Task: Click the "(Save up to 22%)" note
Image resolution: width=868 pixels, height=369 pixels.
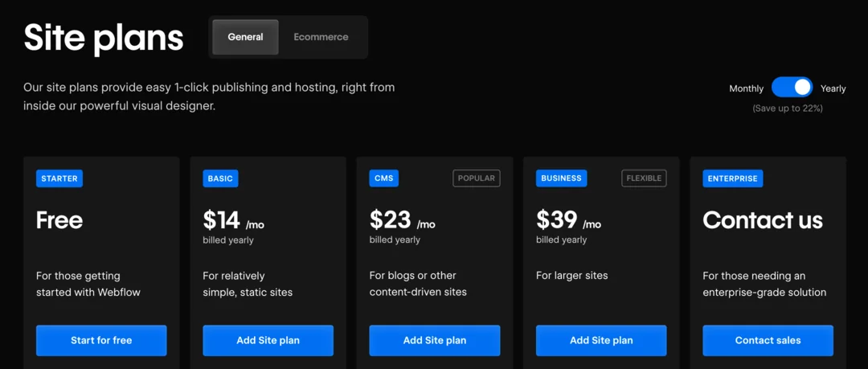Action: coord(787,109)
